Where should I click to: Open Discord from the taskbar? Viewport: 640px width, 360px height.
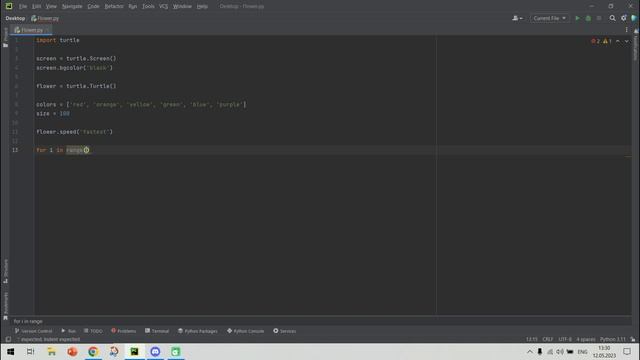(155, 351)
